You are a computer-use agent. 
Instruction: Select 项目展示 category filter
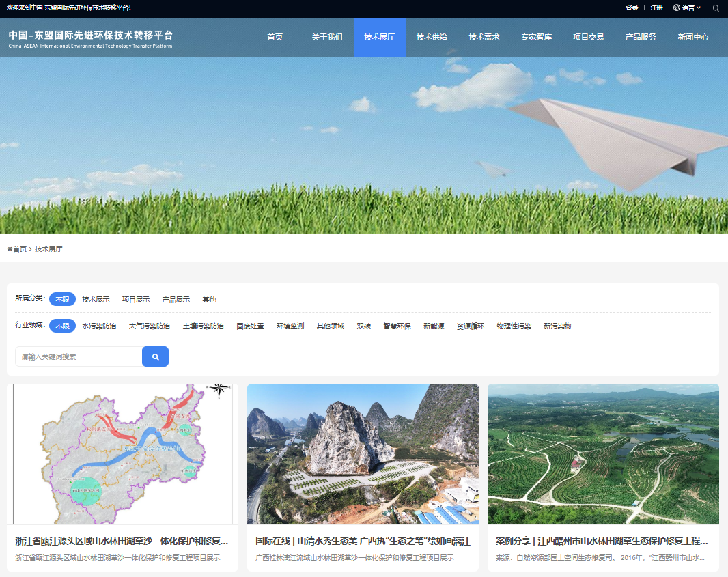135,300
